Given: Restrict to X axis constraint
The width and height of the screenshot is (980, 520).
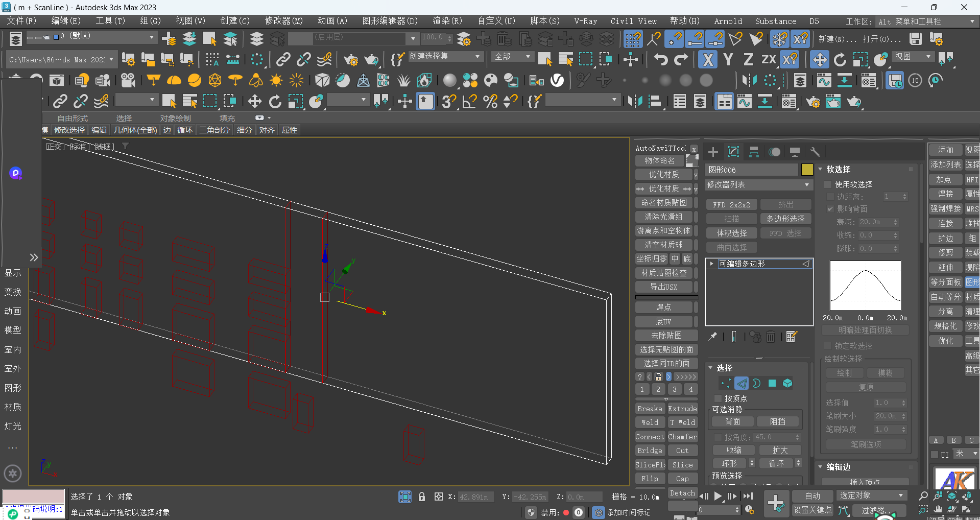Looking at the screenshot, I should click(708, 60).
